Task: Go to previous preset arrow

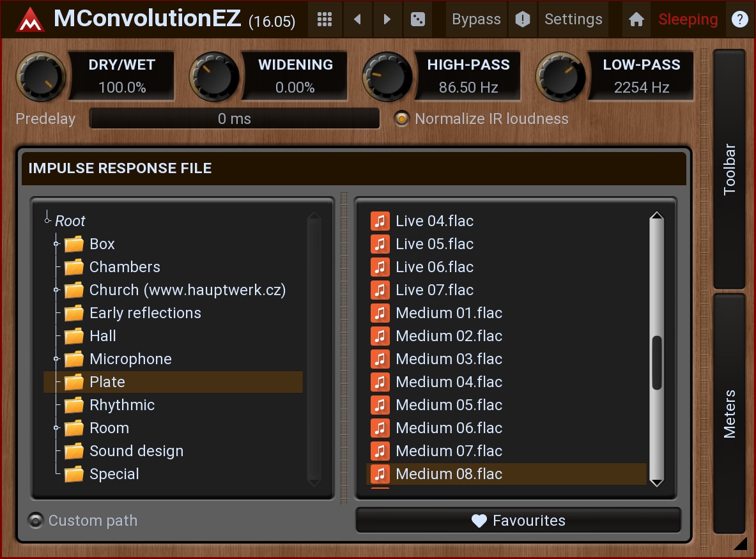Action: [357, 19]
